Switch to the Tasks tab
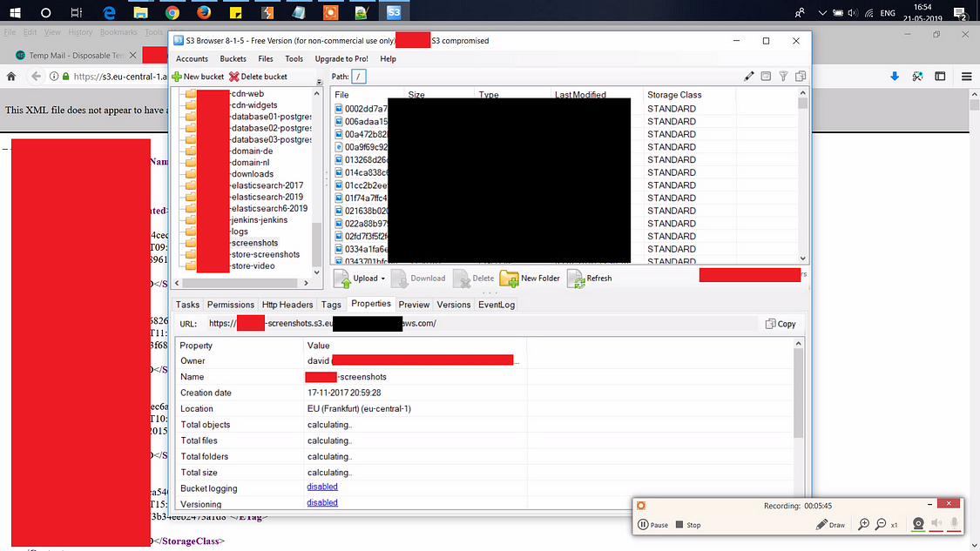Image resolution: width=980 pixels, height=551 pixels. coord(187,305)
